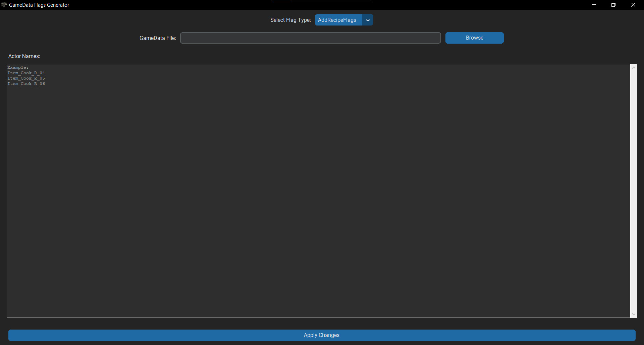644x345 pixels.
Task: Click the GameData File path field
Action: 310,38
